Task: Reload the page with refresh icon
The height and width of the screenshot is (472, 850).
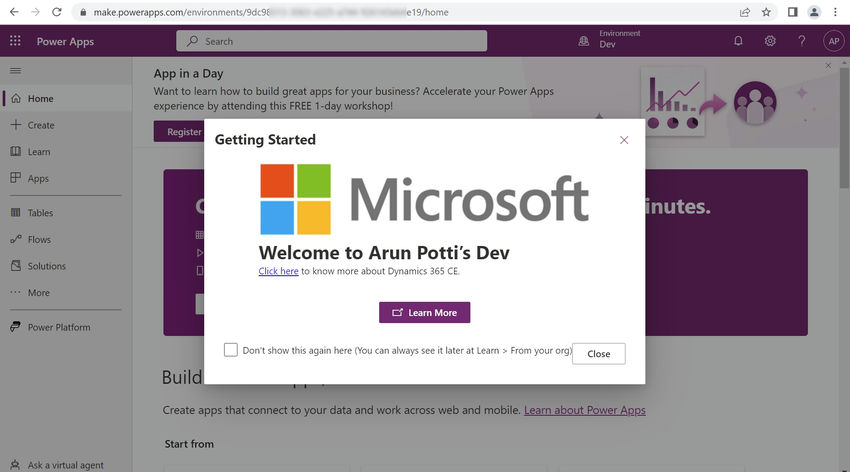Action: [x=56, y=12]
